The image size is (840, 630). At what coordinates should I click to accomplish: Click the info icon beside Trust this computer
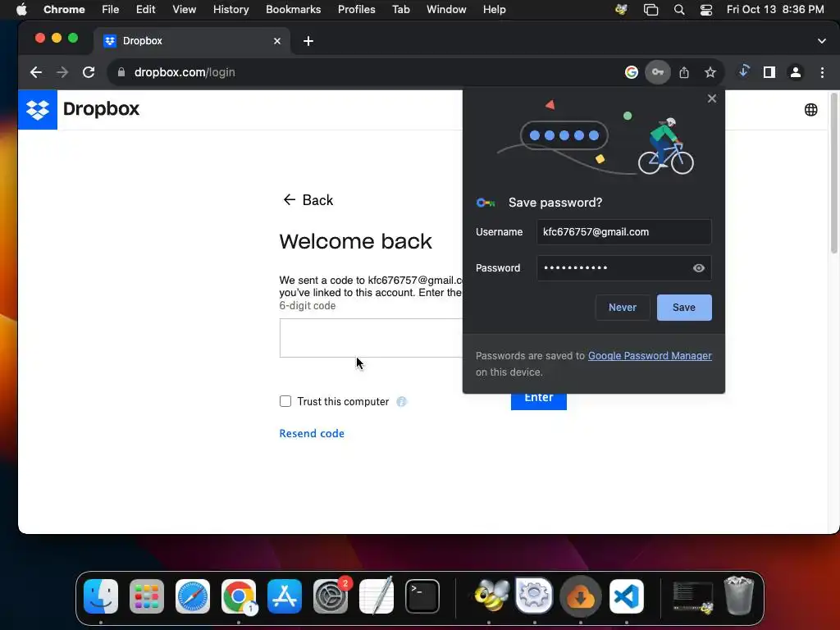pyautogui.click(x=401, y=401)
